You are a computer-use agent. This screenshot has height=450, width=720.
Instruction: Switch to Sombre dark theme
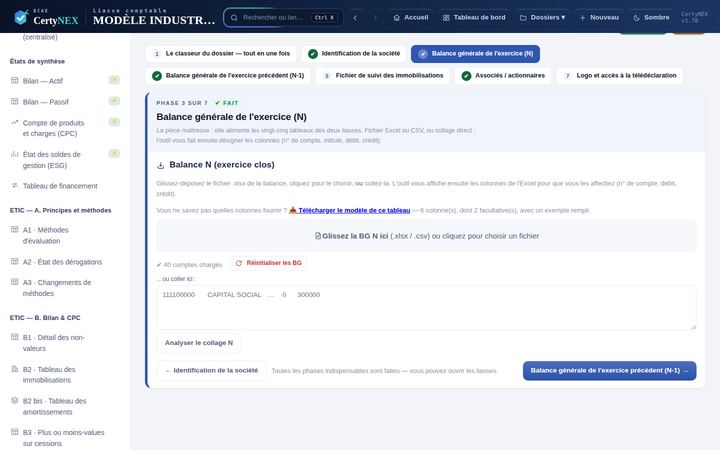[x=651, y=17]
